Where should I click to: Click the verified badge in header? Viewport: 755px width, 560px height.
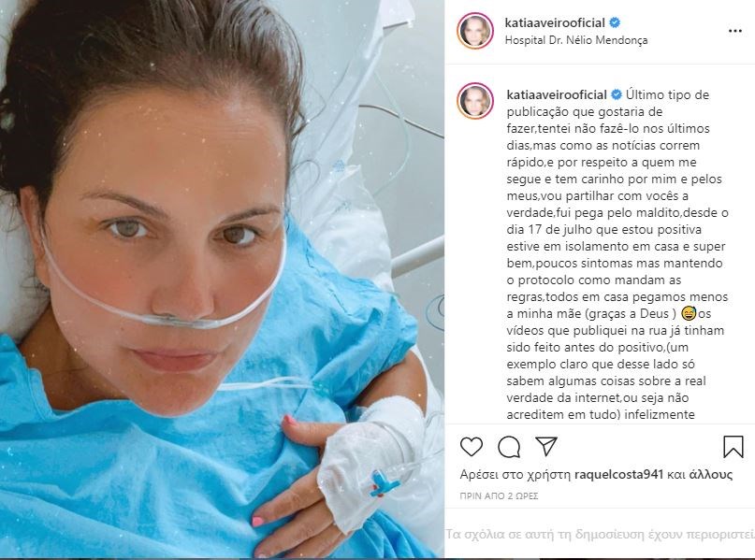point(615,22)
